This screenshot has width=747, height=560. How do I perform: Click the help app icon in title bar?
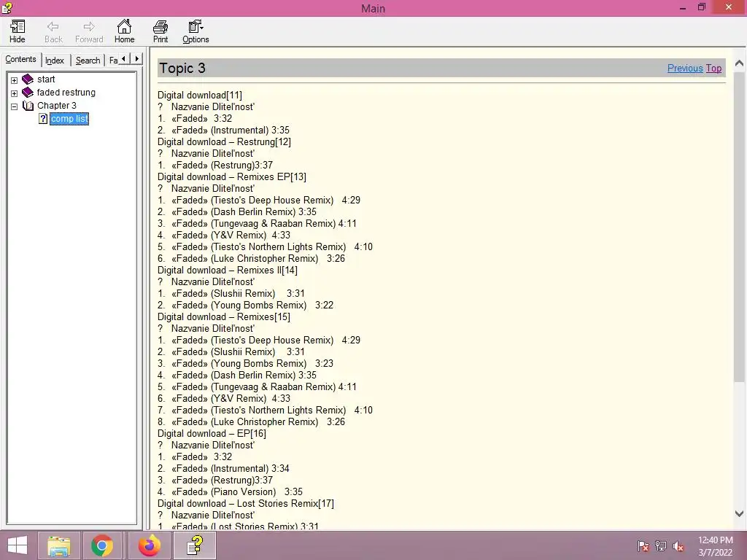[7, 7]
